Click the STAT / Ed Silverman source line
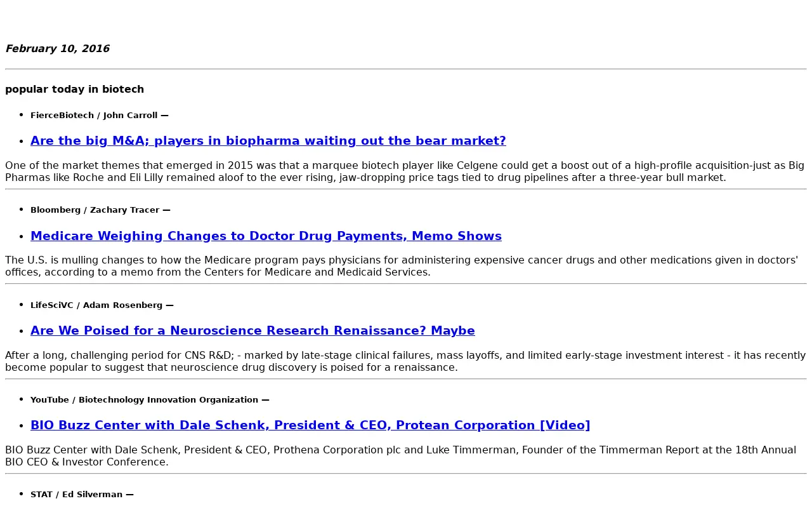This screenshot has height=508, width=812. tap(82, 495)
